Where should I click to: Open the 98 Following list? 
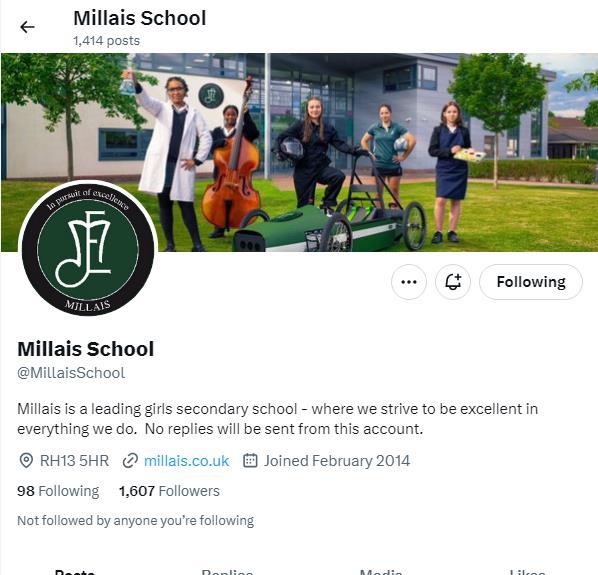[58, 491]
